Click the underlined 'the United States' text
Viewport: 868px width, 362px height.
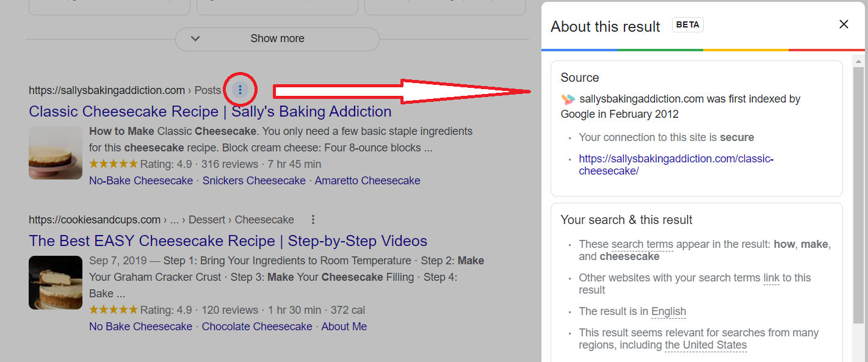click(x=706, y=345)
